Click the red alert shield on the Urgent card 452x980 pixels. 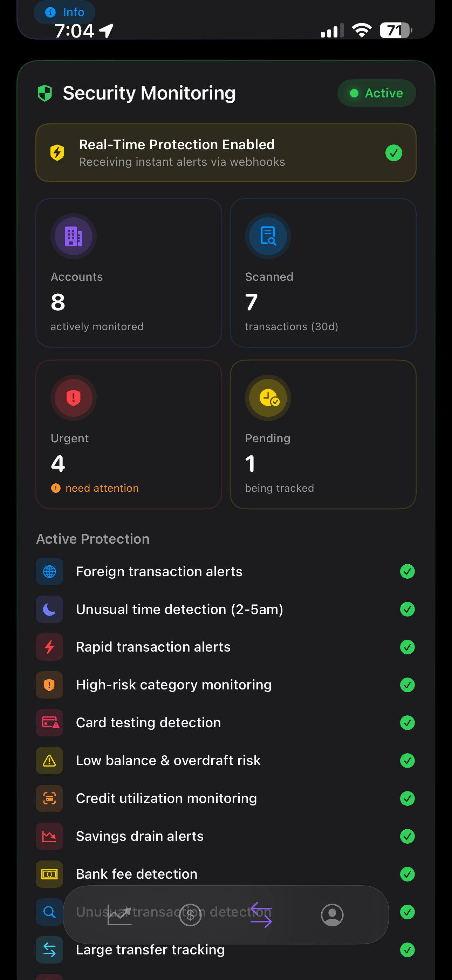74,397
